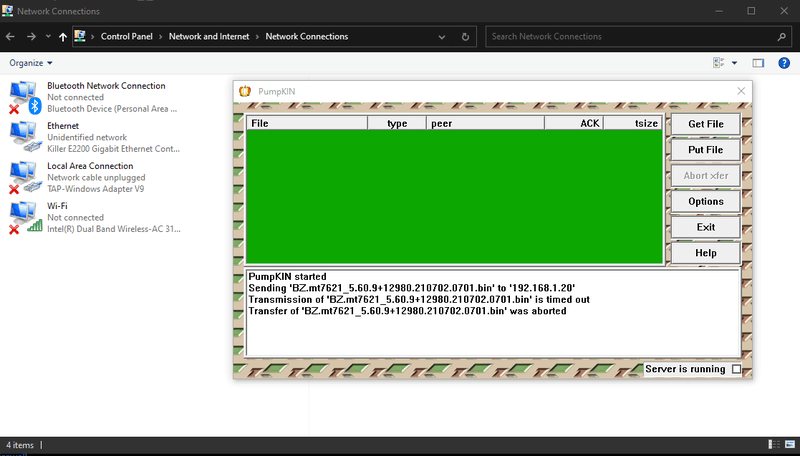
Task: Close the PumpKIN window
Action: click(741, 91)
